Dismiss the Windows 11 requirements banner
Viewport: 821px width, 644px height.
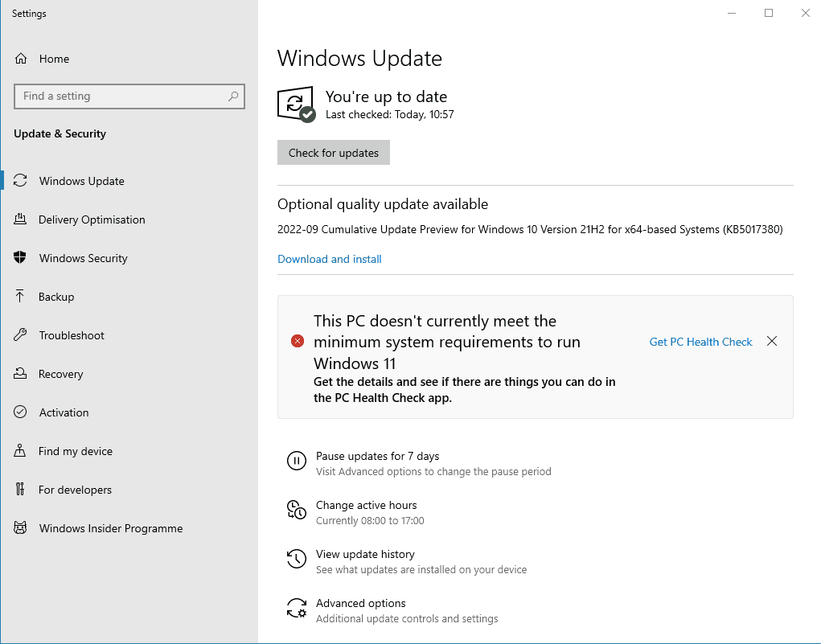[x=772, y=342]
